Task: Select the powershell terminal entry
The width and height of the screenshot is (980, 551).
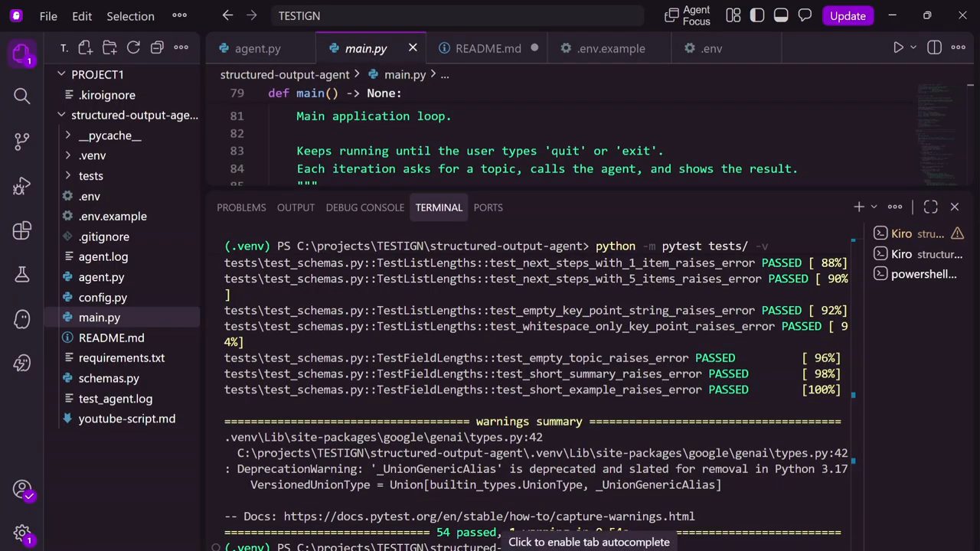Action: [919, 274]
